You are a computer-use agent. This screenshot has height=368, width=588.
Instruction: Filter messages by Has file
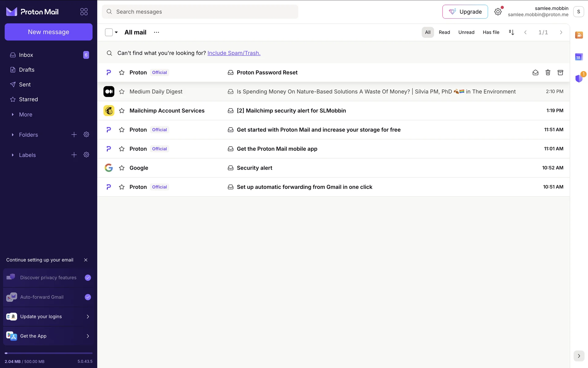[491, 32]
